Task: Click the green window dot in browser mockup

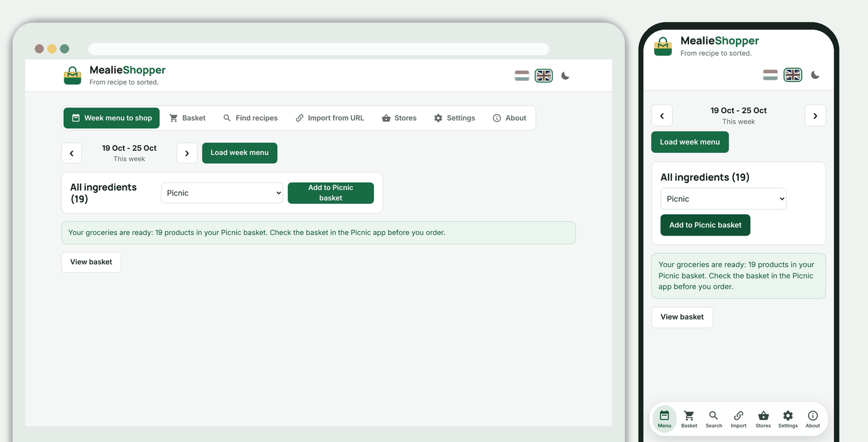Action: tap(64, 49)
